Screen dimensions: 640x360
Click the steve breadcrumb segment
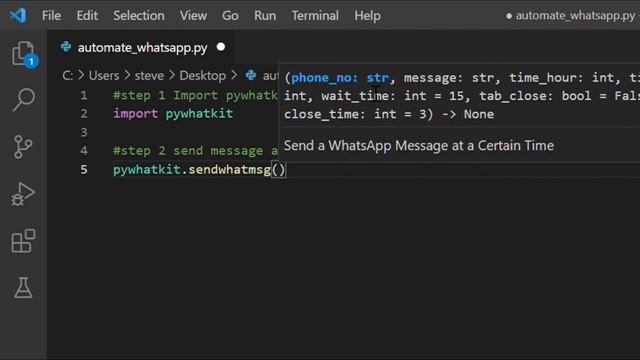click(149, 76)
